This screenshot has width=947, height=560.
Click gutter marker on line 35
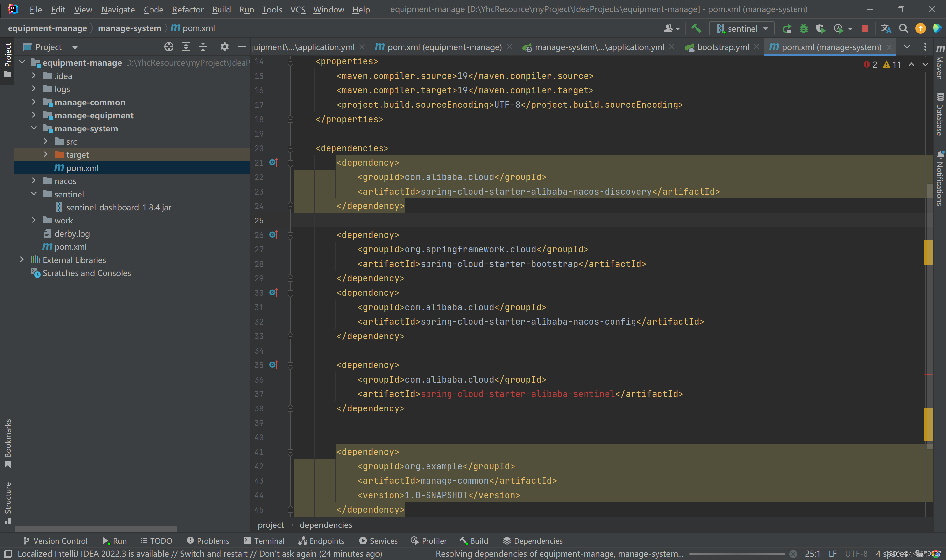pos(274,365)
